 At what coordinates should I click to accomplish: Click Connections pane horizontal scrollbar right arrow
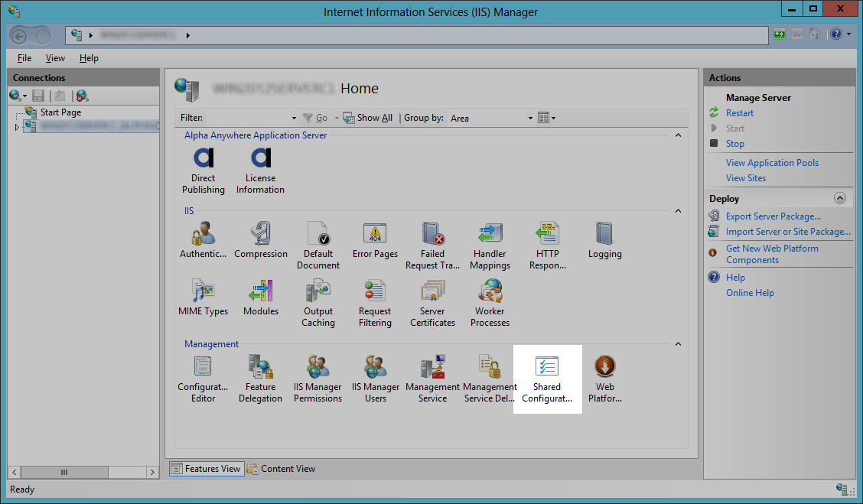click(x=152, y=472)
